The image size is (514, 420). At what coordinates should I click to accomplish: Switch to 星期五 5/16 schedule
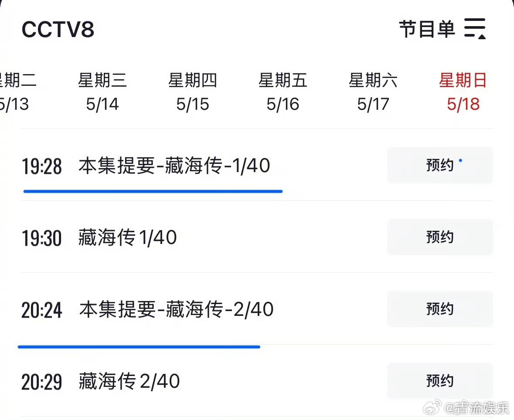tap(283, 92)
